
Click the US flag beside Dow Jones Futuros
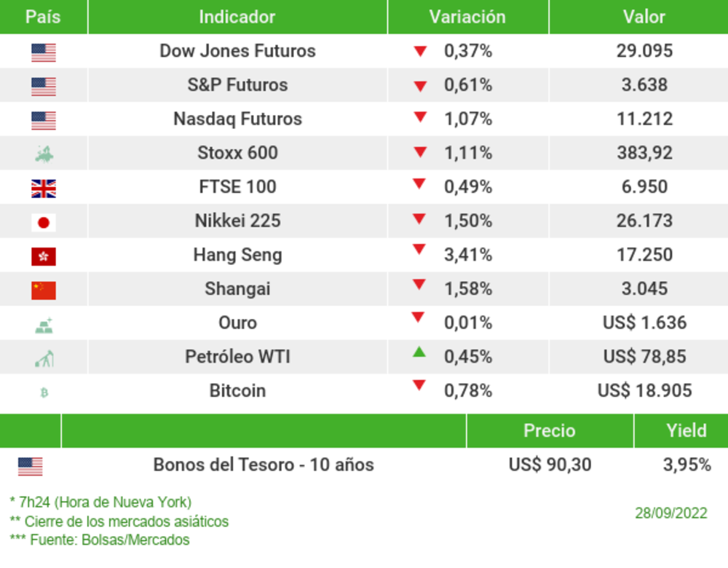[x=44, y=52]
